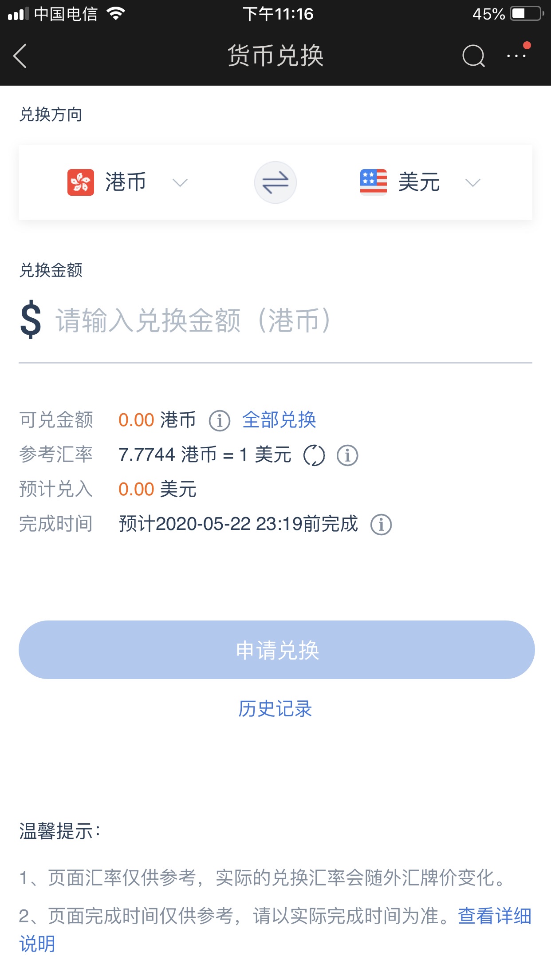Select the 美元 currency label
The width and height of the screenshot is (551, 980).
coord(419,182)
